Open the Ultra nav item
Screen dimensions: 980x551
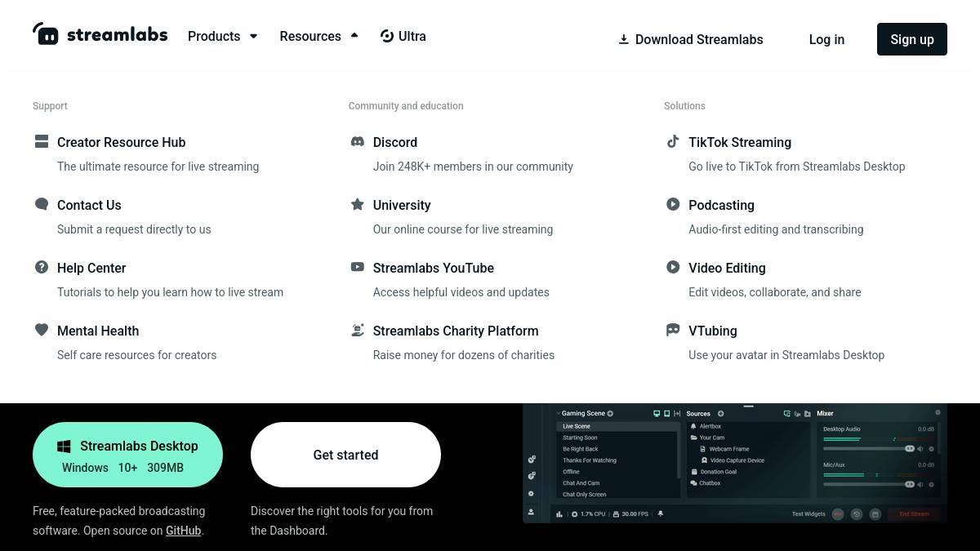[403, 36]
